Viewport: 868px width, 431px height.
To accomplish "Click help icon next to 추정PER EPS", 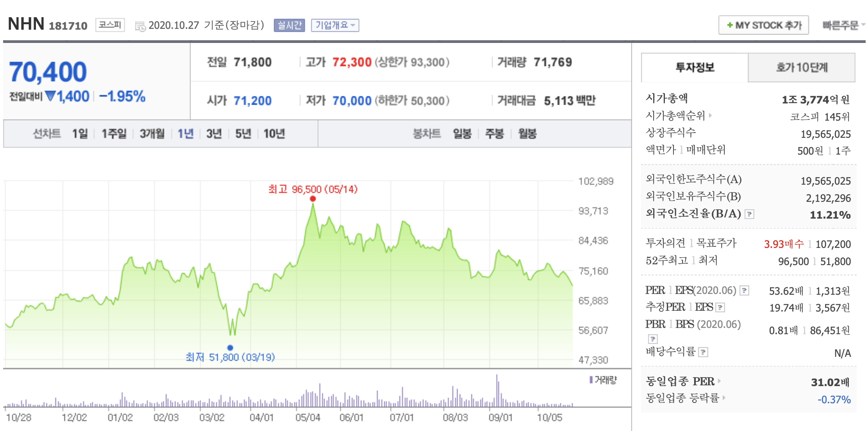I will [720, 308].
